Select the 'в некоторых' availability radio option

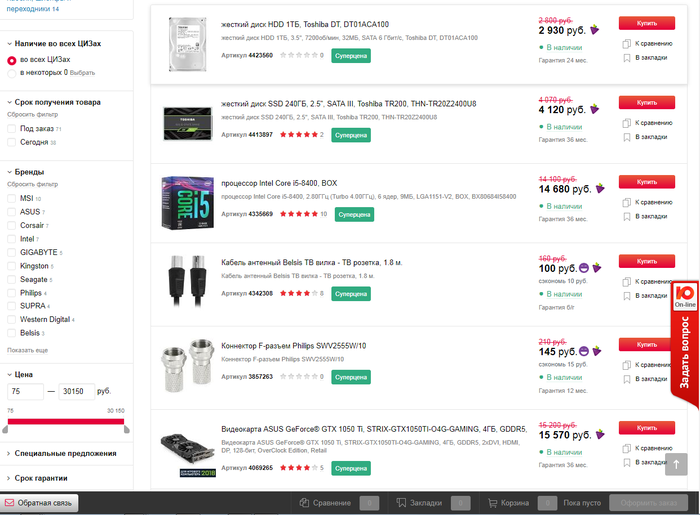[x=12, y=73]
